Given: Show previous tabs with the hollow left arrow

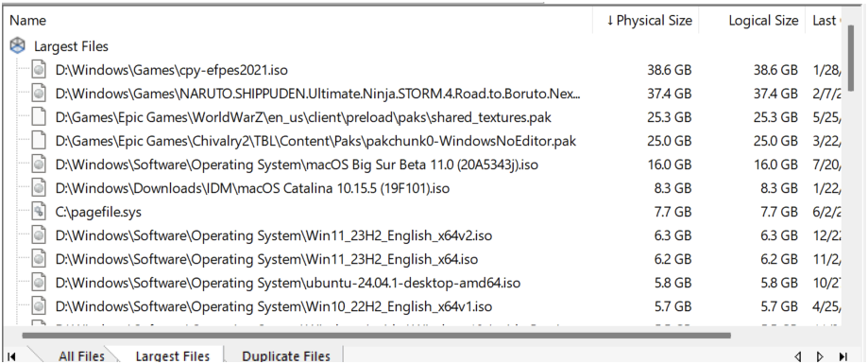Looking at the screenshot, I should [x=798, y=356].
